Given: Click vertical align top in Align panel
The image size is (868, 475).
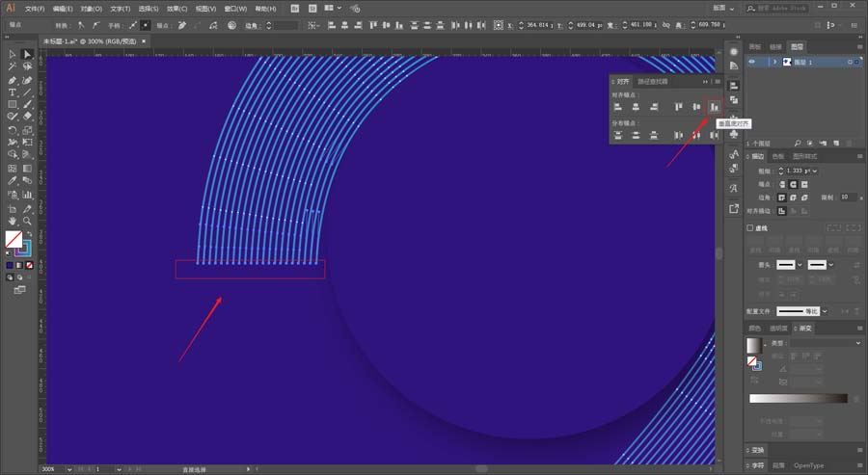Looking at the screenshot, I should pos(678,107).
